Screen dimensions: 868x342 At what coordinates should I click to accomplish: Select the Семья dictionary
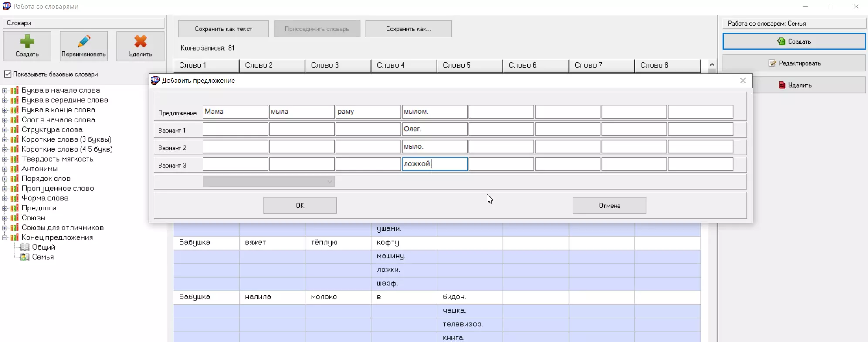click(x=43, y=257)
